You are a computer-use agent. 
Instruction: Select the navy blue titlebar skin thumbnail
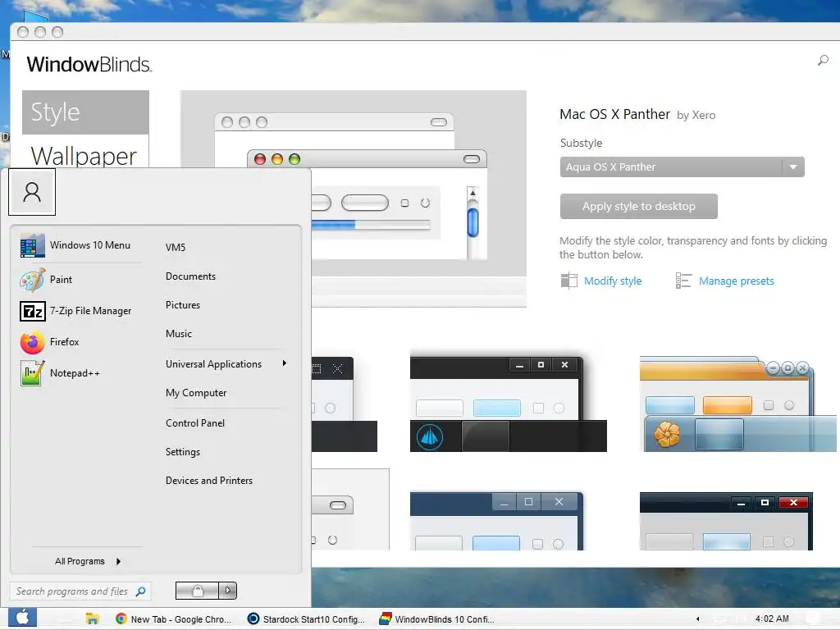(496, 521)
